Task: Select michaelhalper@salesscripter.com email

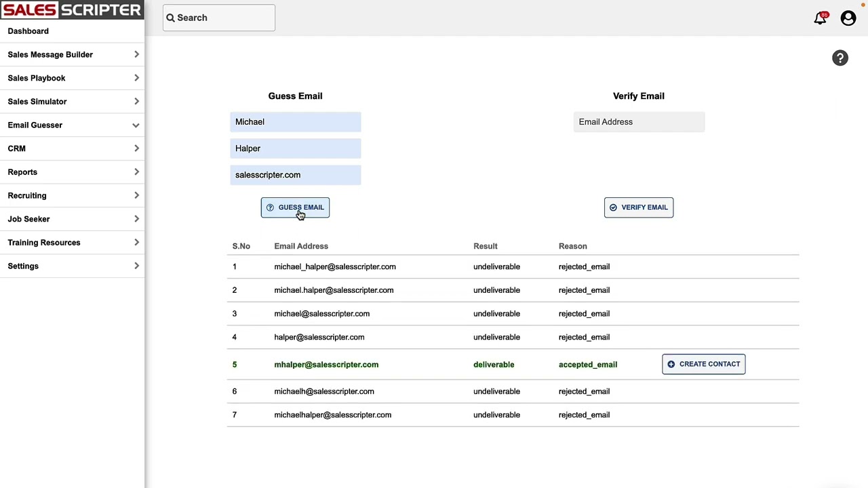Action: [x=333, y=415]
